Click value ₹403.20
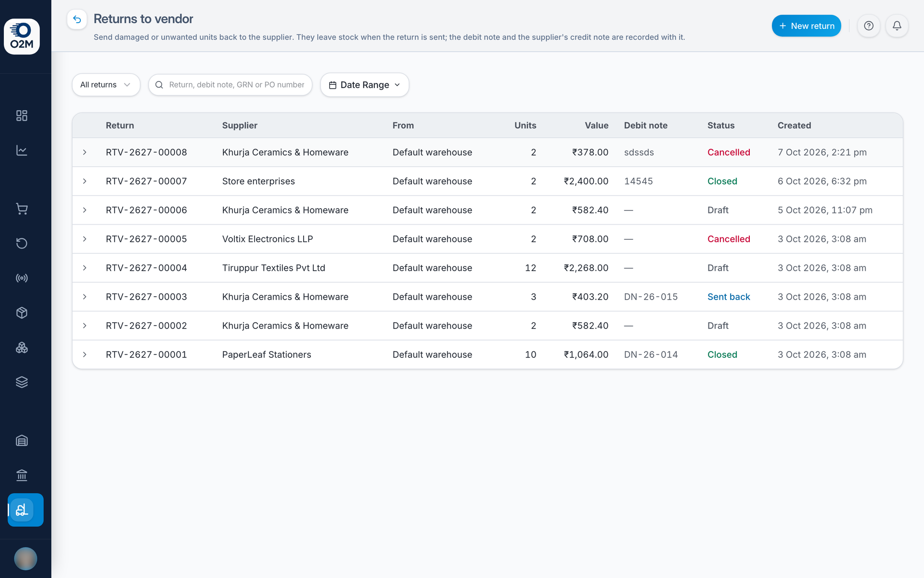924x578 pixels. [590, 297]
